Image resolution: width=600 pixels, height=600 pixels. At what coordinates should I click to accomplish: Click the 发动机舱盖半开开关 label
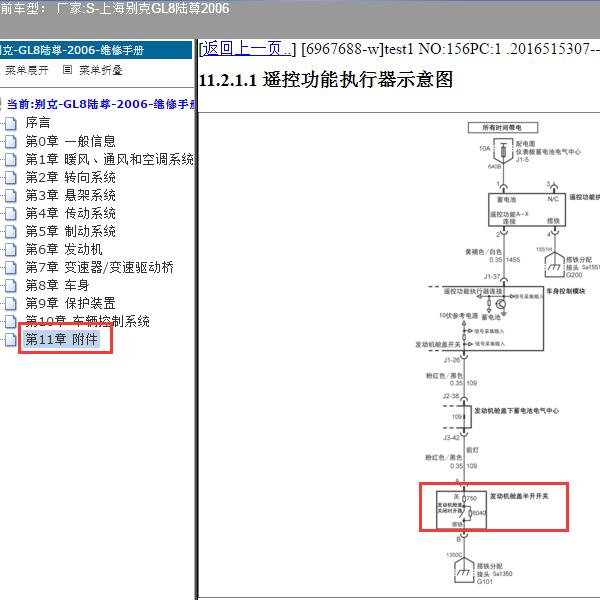tap(519, 496)
